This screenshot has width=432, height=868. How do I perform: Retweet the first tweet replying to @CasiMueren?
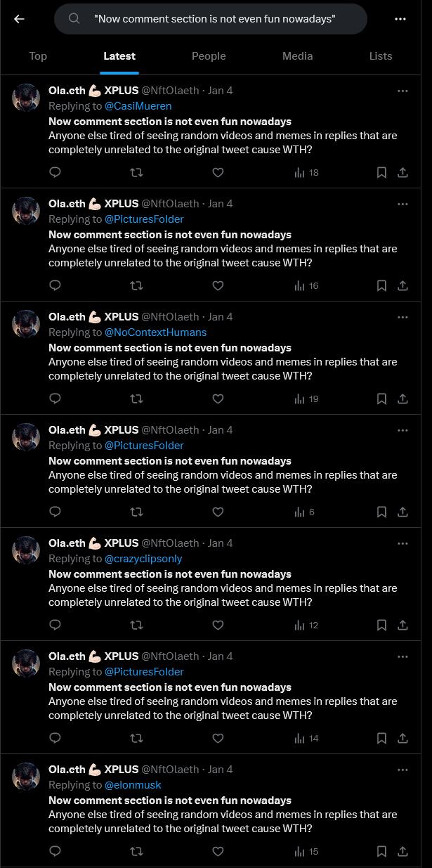click(x=136, y=172)
